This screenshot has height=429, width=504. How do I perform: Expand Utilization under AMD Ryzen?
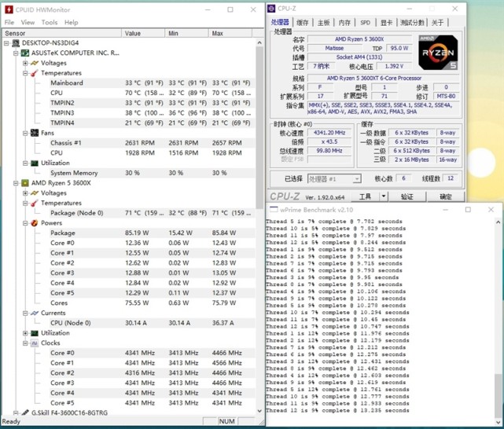(x=25, y=333)
